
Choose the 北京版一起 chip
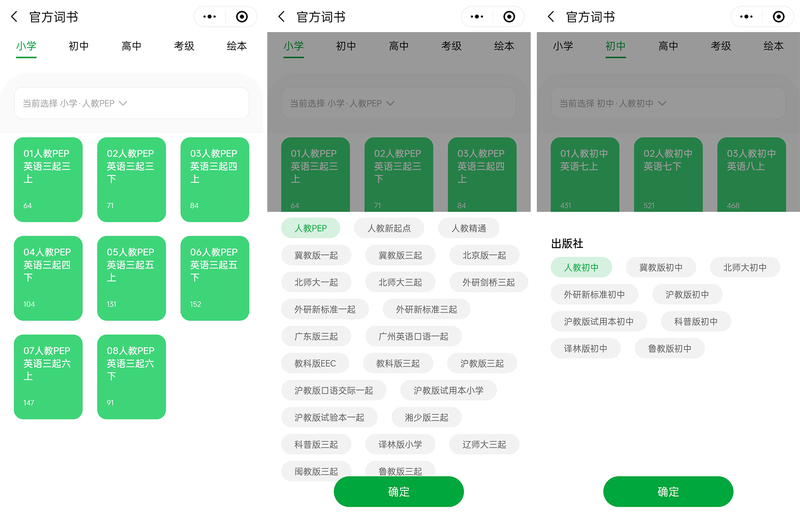tap(484, 255)
